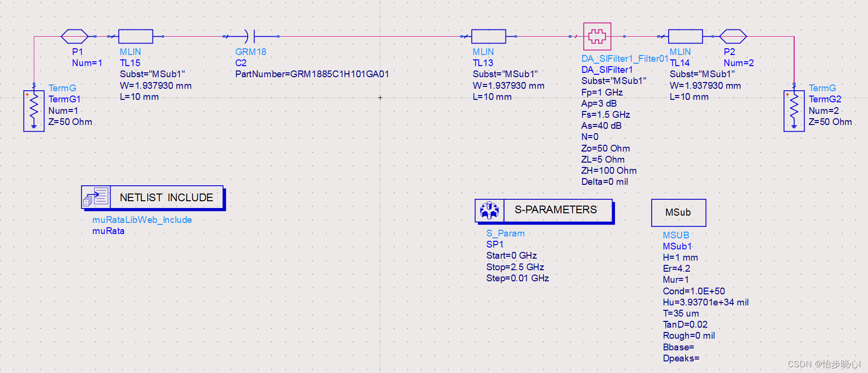Click the SP1 Stop=2.5 GHz parameter

point(515,267)
